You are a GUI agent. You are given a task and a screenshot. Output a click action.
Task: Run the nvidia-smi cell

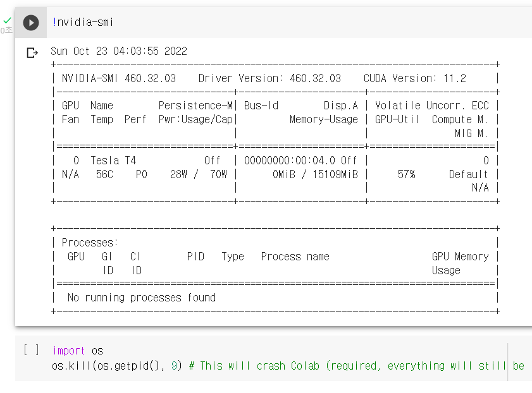point(31,23)
